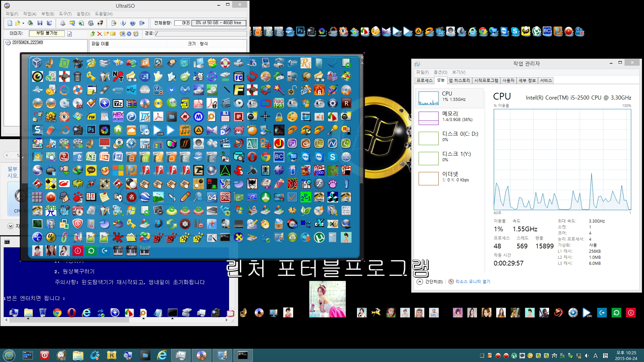644x362 pixels.
Task: Launch the Opera icon in launcher panel
Action: click(252, 157)
